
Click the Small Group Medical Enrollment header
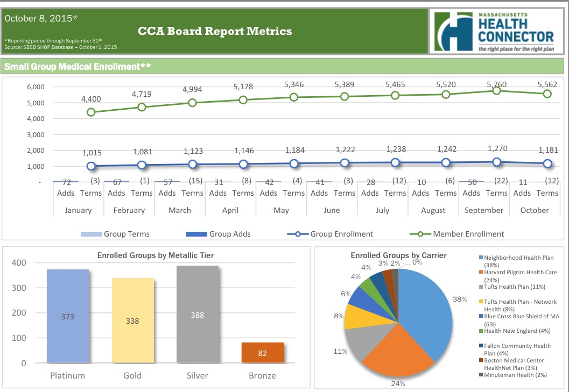[x=78, y=67]
